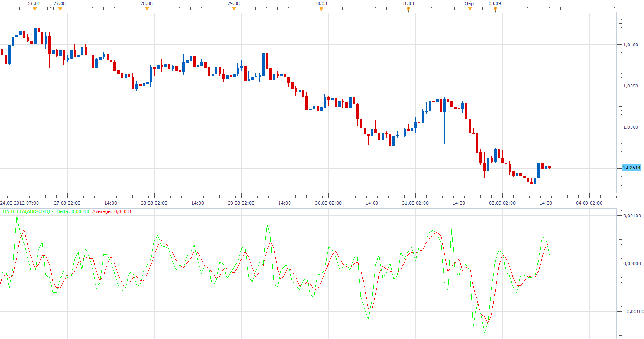Click the 30.08 day marker triangle
This screenshot has height=339, width=644.
[x=321, y=10]
